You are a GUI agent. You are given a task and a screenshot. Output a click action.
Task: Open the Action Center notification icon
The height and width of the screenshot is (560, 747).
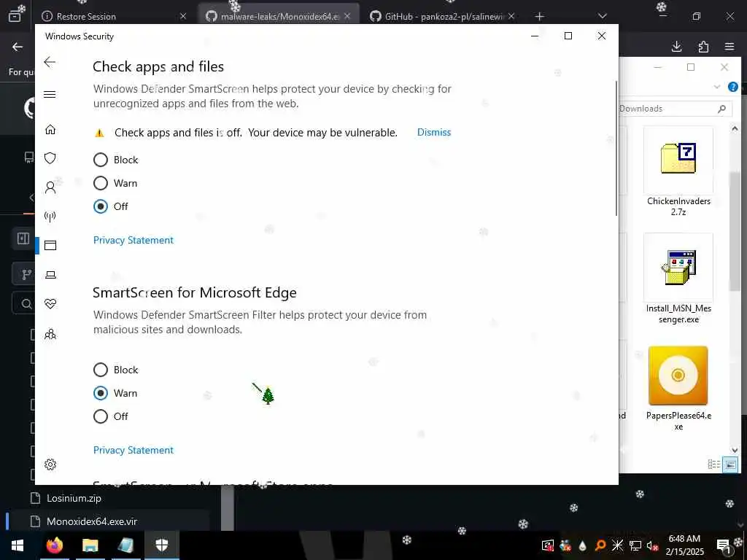coord(723,545)
